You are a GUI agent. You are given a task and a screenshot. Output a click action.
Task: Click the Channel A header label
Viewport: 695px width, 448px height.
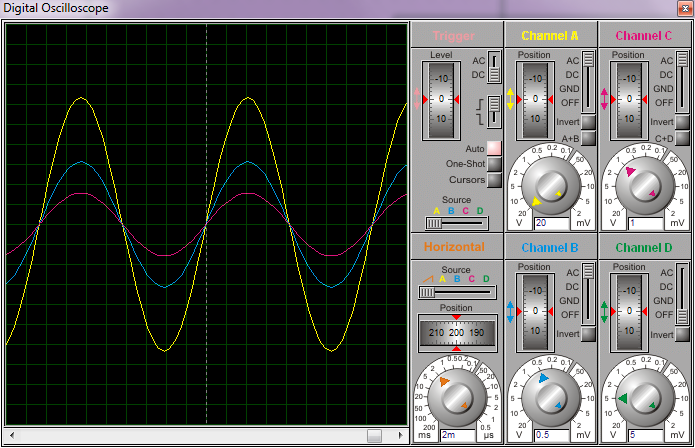pyautogui.click(x=550, y=35)
